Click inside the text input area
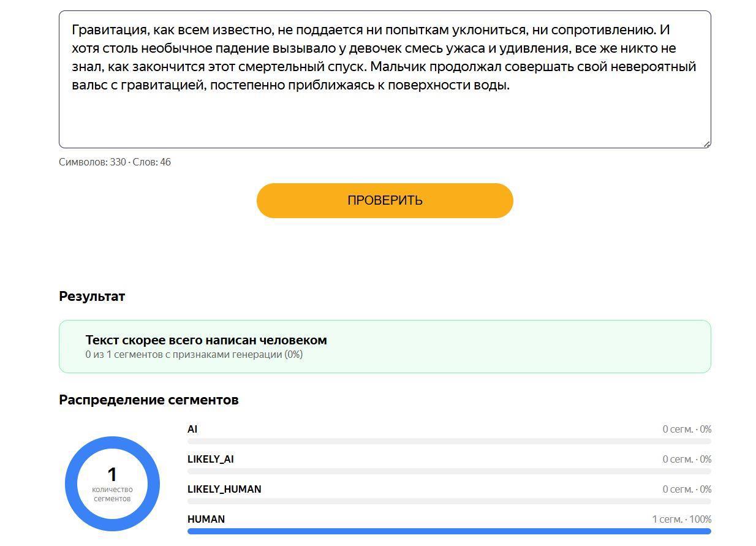The image size is (756, 546). [385, 80]
